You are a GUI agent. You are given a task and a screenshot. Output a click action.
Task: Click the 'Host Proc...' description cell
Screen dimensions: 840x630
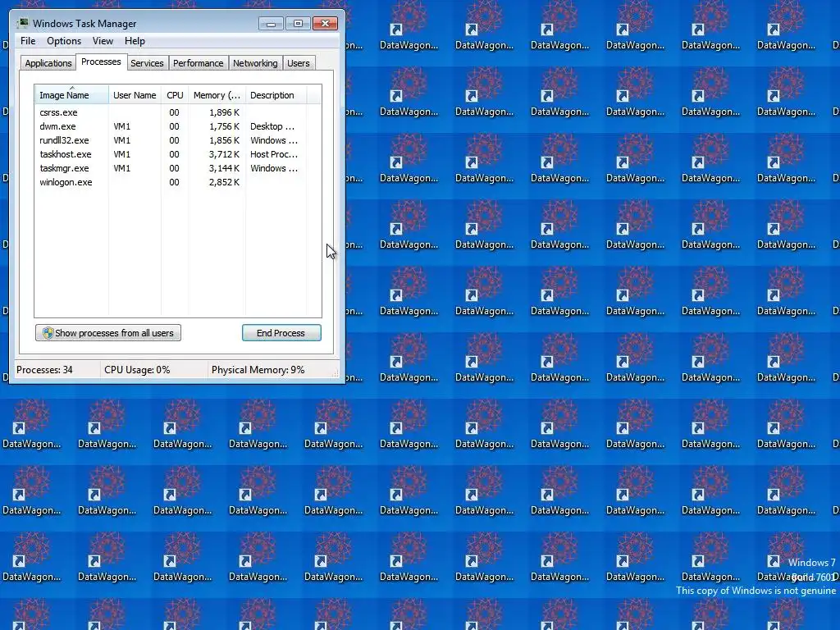coord(274,154)
